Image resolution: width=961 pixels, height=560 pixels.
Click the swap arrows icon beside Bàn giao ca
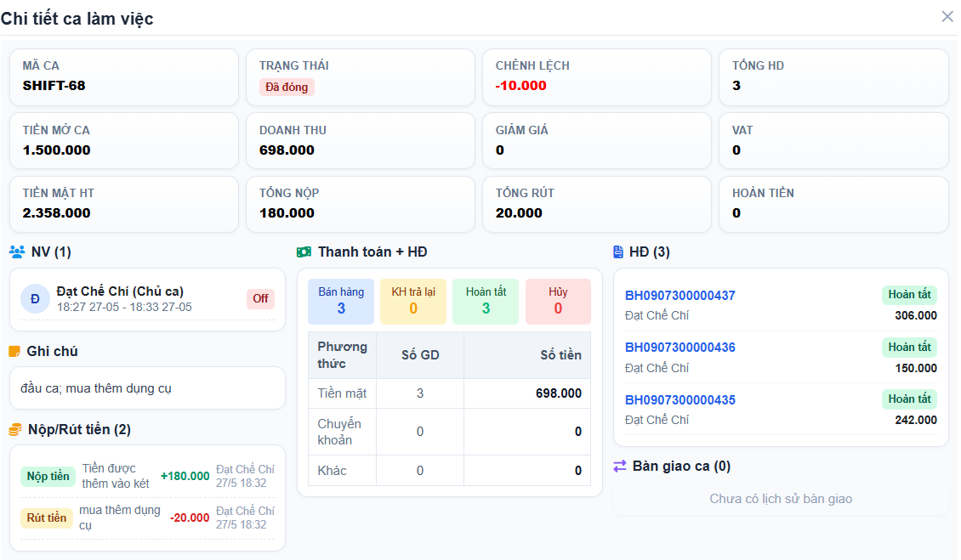pyautogui.click(x=620, y=467)
